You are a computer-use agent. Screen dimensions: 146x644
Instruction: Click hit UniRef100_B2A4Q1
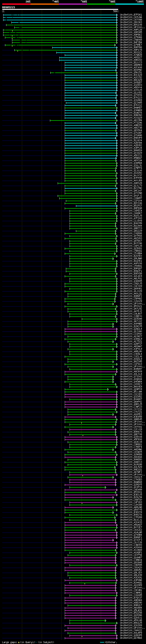tap(131, 583)
